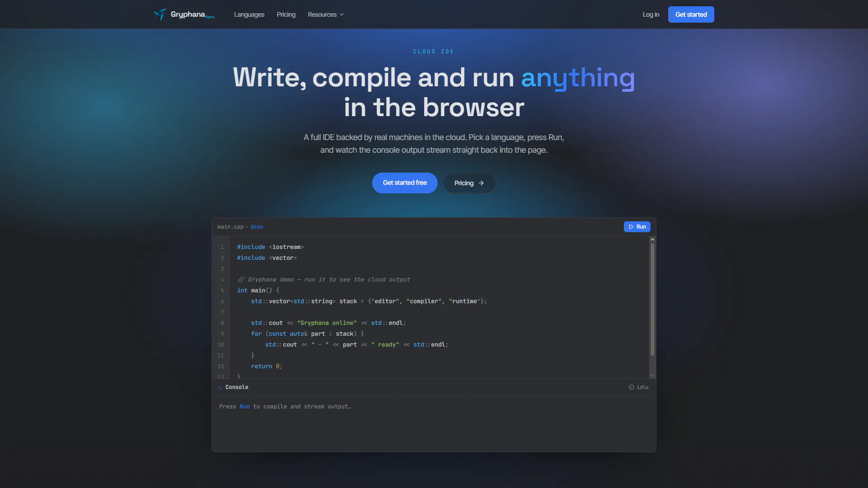Image resolution: width=868 pixels, height=488 pixels.
Task: Expand the Resources dropdown menu
Action: [326, 14]
